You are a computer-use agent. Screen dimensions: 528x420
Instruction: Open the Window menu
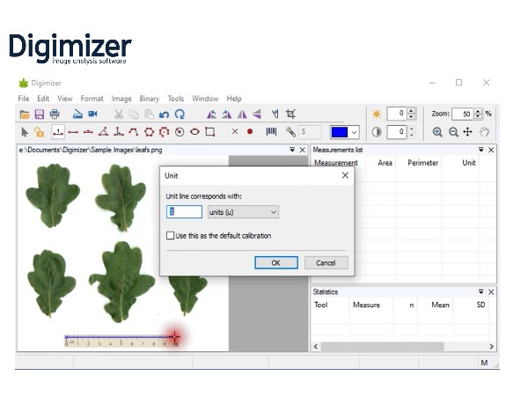pyautogui.click(x=205, y=99)
